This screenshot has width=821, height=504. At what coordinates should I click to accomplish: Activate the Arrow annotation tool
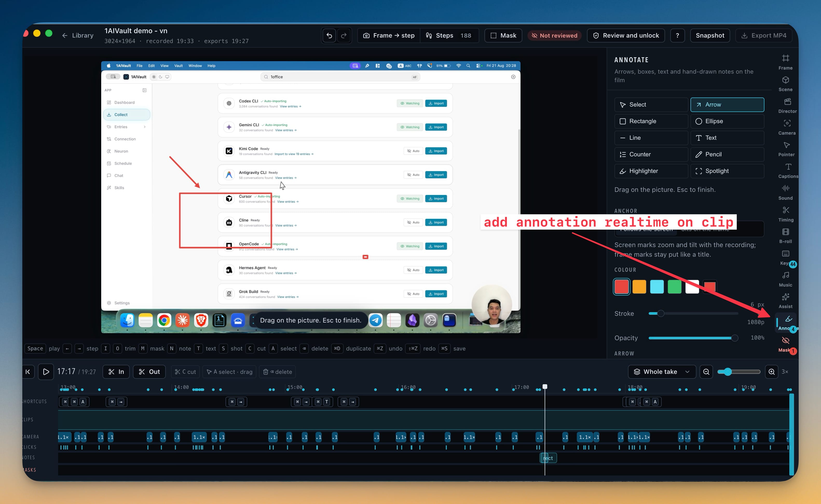727,105
